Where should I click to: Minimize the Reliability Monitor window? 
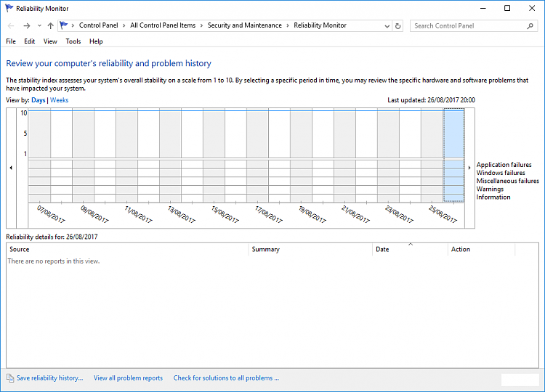pos(483,8)
